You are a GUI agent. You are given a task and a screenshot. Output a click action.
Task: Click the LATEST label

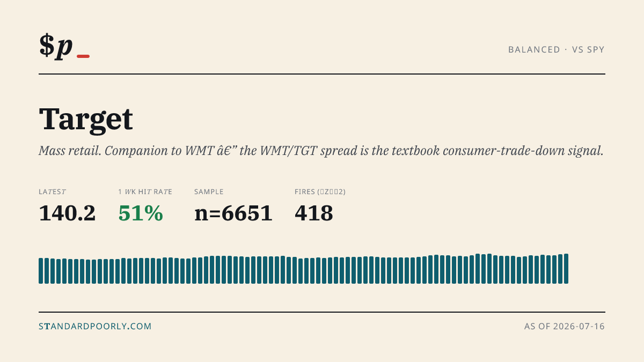52,191
